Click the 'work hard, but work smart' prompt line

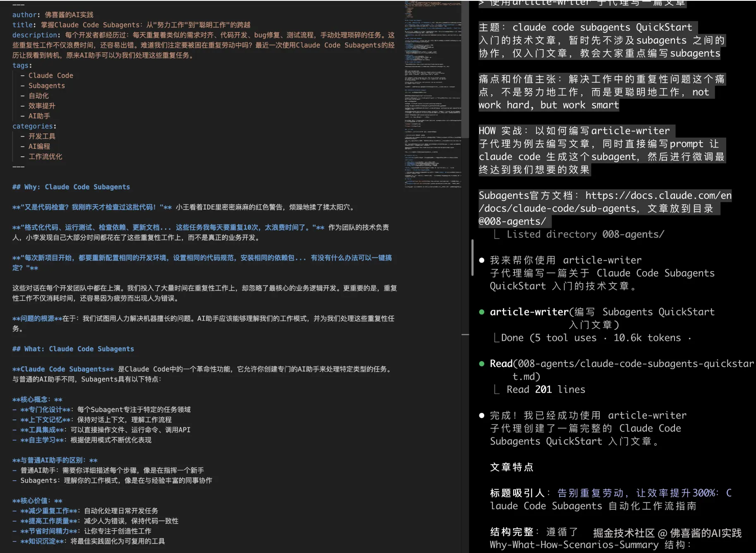coord(549,105)
